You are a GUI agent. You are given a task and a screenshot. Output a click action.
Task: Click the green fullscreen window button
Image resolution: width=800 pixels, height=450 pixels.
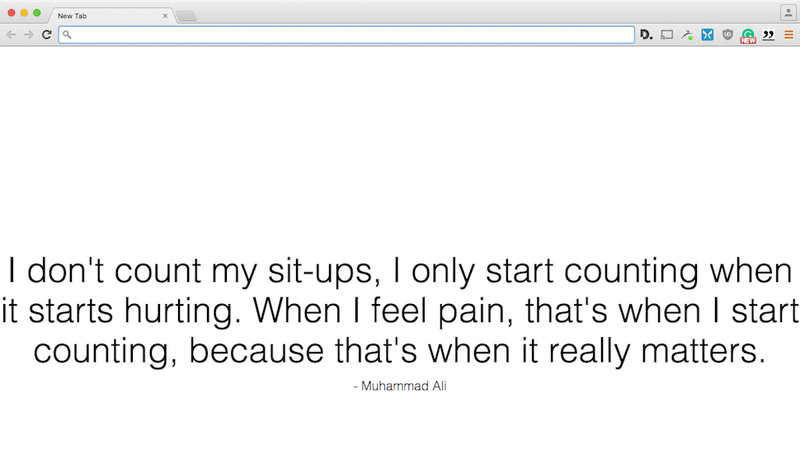tap(37, 13)
